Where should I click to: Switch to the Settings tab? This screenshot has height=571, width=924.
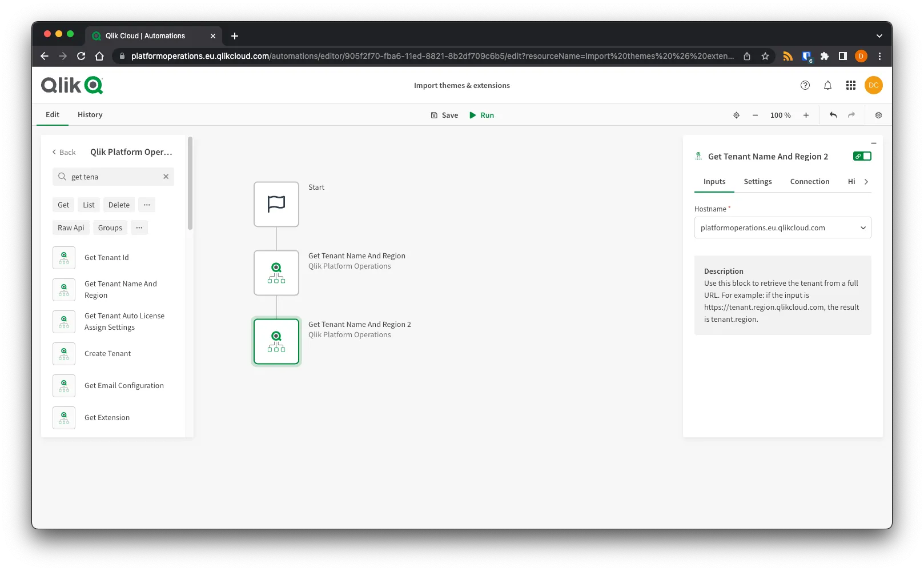click(x=757, y=181)
